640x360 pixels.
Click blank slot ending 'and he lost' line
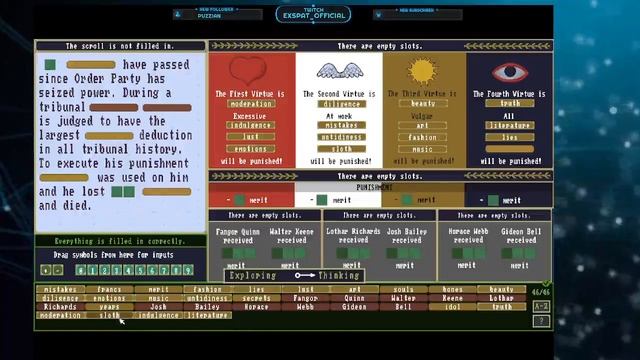(x=167, y=192)
